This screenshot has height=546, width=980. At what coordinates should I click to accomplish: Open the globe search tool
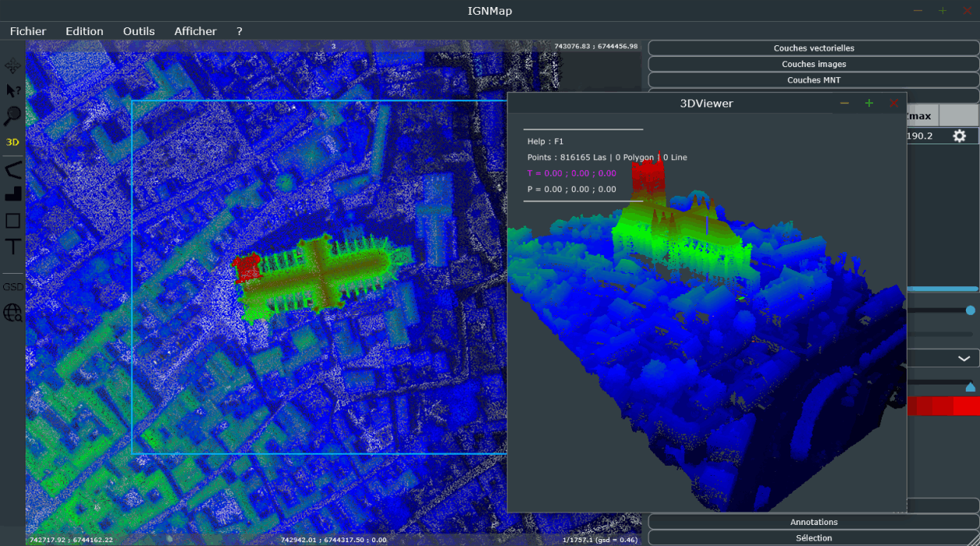click(x=13, y=313)
